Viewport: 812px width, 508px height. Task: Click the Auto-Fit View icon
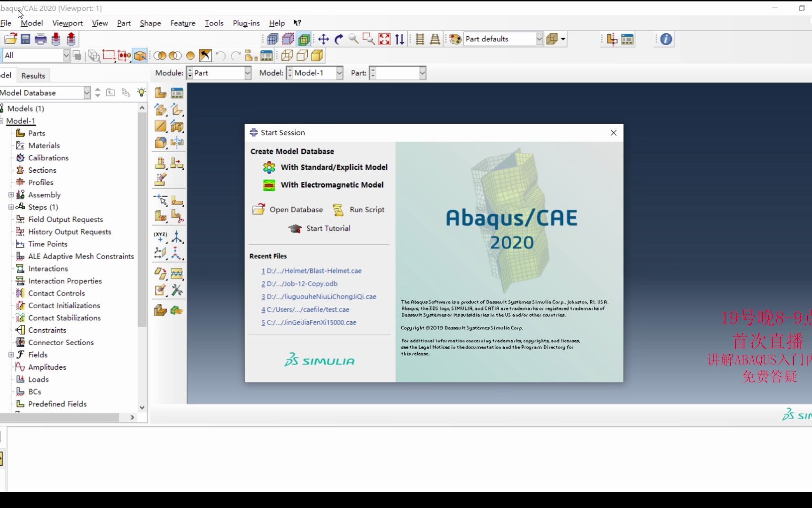click(384, 39)
